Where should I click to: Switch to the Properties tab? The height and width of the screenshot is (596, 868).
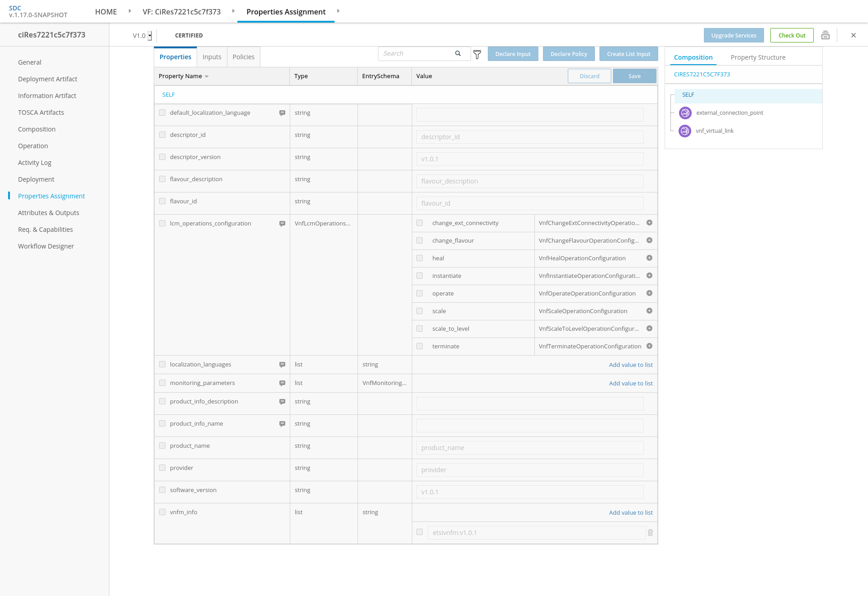(175, 57)
